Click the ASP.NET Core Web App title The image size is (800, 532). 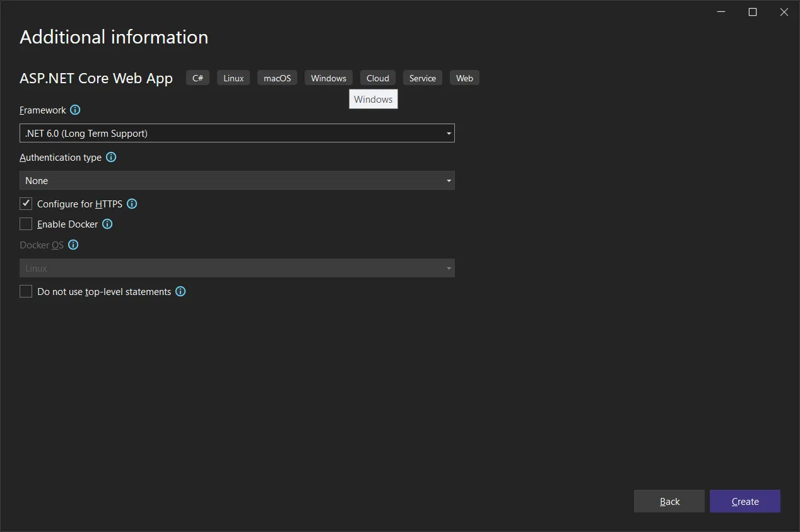[96, 78]
